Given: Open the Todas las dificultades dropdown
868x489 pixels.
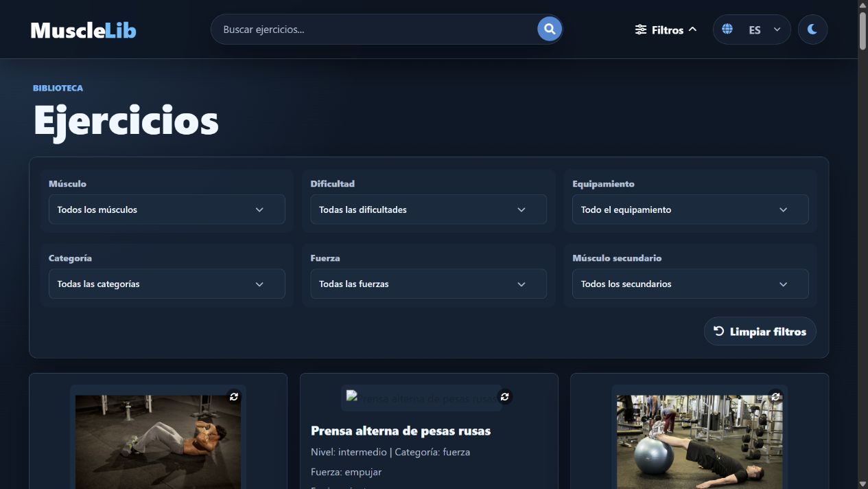Looking at the screenshot, I should click(428, 209).
